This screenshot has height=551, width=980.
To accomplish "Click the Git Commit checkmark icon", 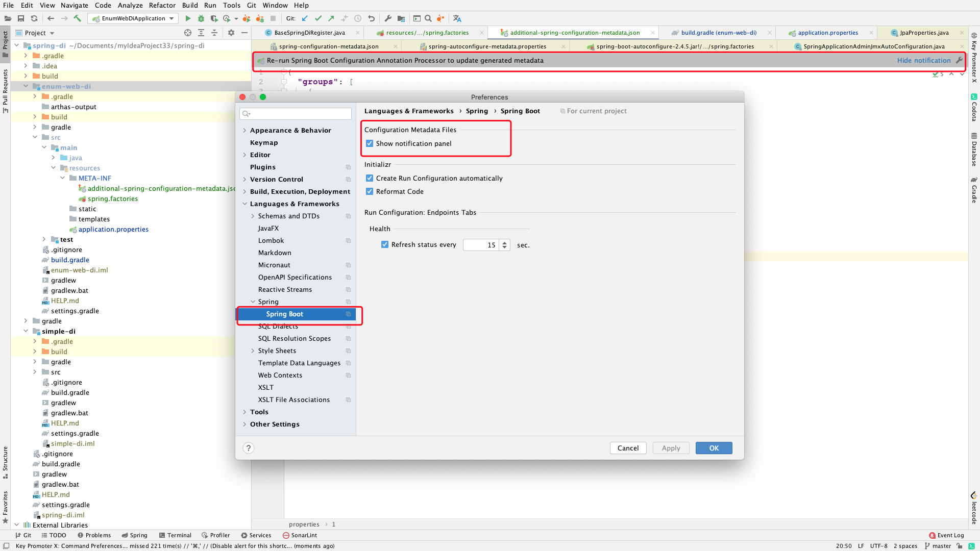I will coord(318,18).
